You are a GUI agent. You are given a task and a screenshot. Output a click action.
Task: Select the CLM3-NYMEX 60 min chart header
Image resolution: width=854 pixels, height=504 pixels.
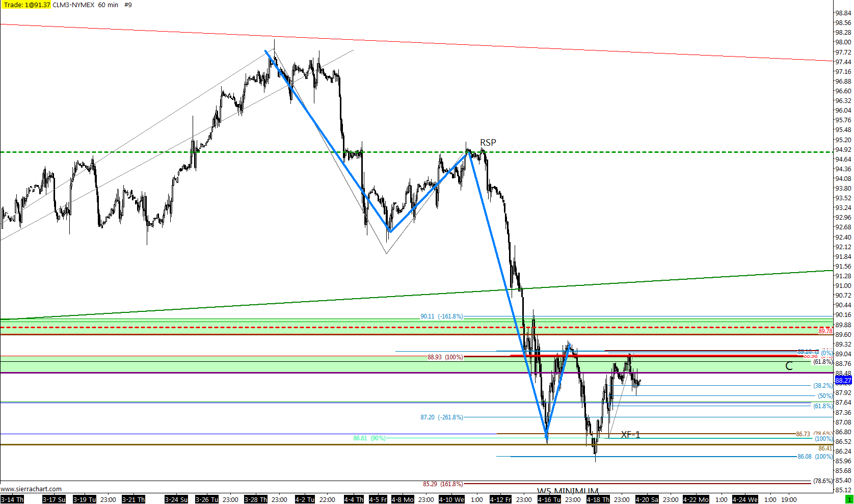(x=86, y=5)
